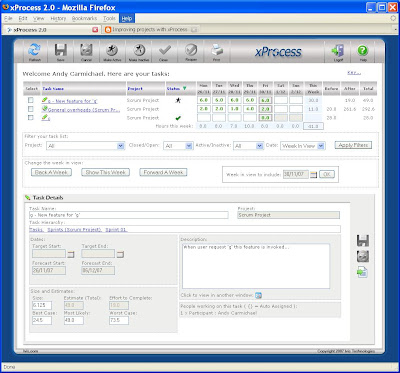
Task: Click the Task Name input field
Action: 129,215
